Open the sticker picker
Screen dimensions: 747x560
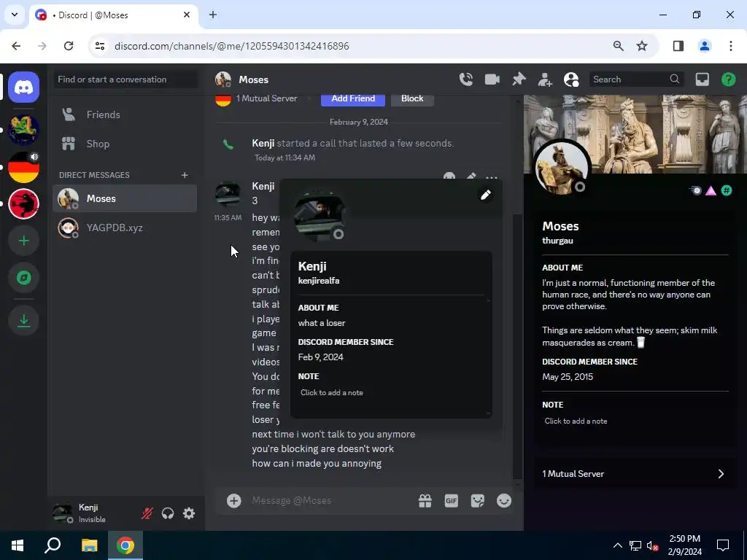pyautogui.click(x=477, y=500)
